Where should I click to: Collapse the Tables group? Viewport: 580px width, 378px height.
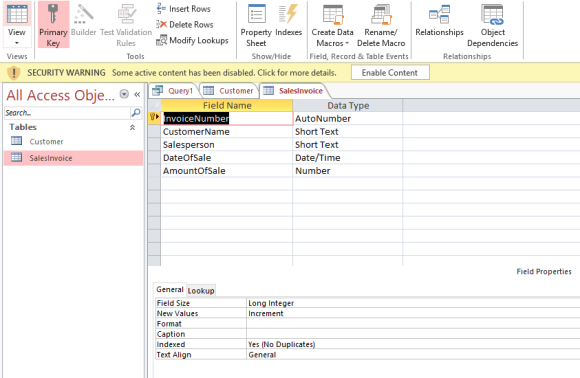coord(132,127)
